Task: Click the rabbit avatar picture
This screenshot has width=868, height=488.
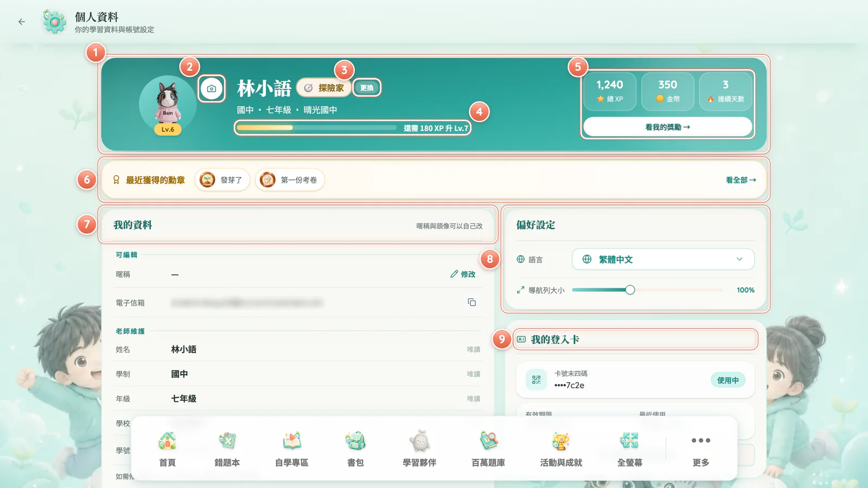Action: pos(168,104)
